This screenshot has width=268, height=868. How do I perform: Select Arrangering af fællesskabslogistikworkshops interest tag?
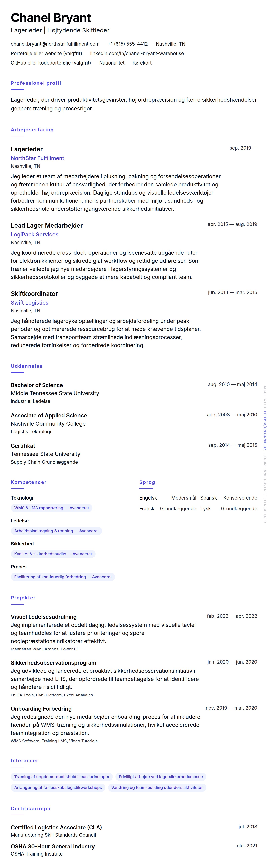tap(58, 787)
